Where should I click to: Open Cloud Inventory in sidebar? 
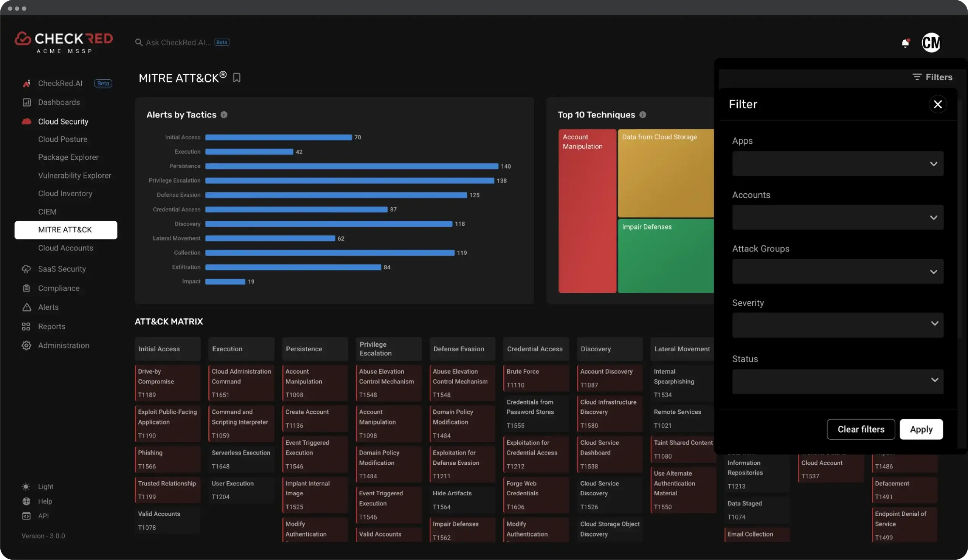65,193
